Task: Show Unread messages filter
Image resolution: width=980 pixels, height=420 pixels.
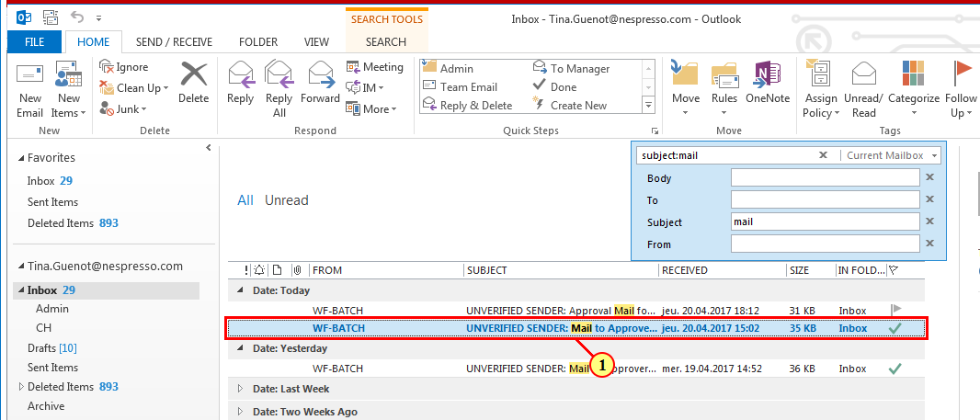Action: click(x=287, y=200)
